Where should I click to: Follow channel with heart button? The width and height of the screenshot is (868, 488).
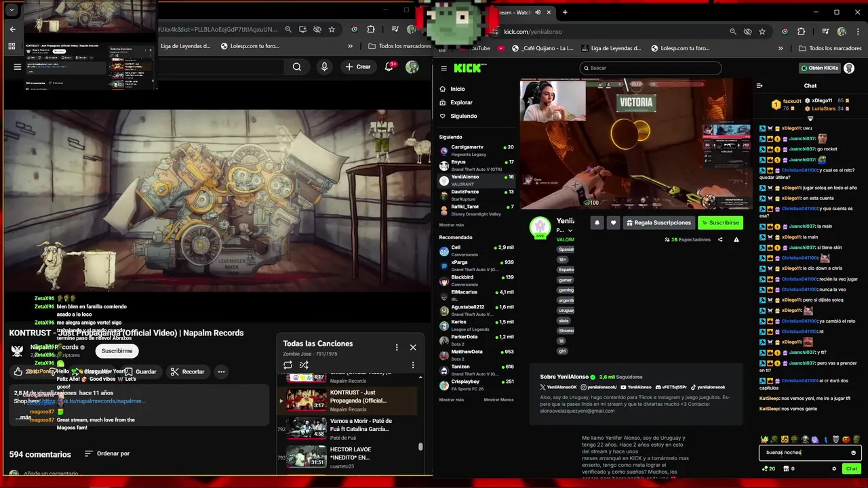613,222
